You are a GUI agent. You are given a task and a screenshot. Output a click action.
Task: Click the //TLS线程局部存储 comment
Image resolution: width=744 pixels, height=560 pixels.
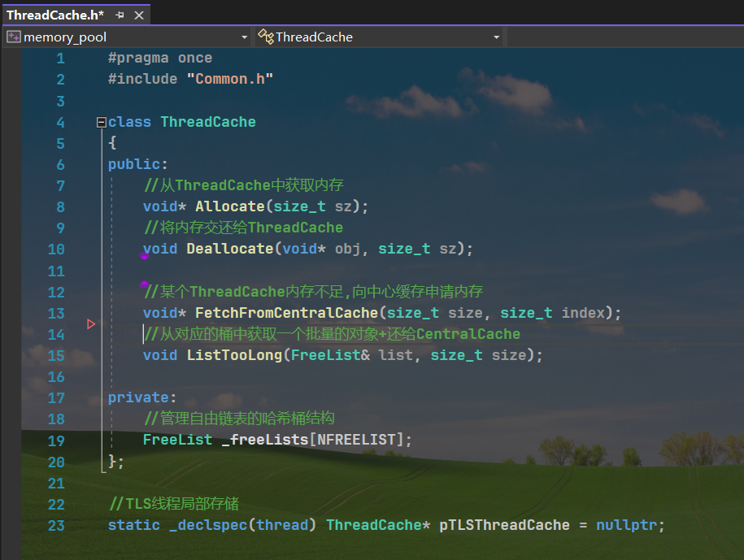pyautogui.click(x=174, y=504)
